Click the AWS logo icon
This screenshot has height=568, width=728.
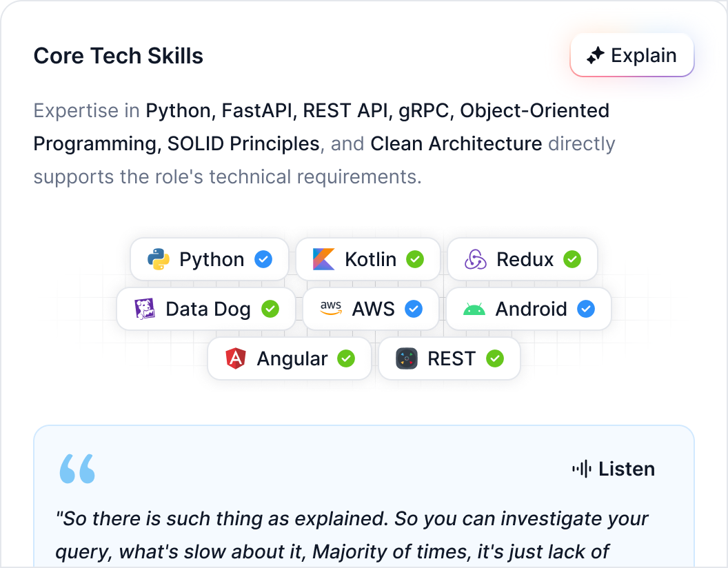(x=331, y=309)
